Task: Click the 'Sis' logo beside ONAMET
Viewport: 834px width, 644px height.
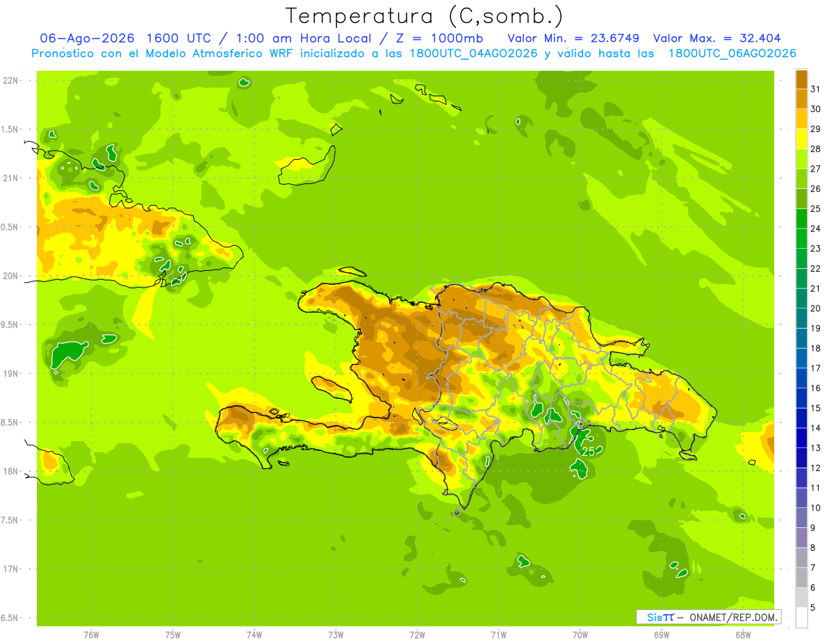Action: point(653,617)
